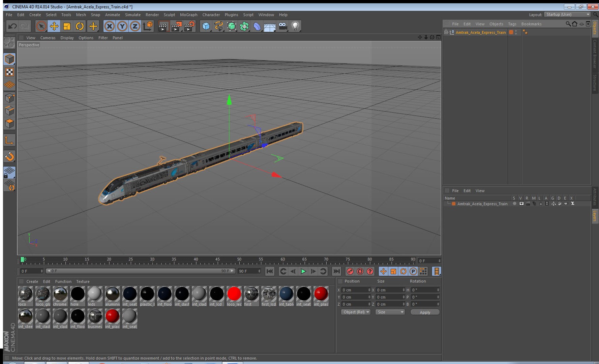This screenshot has height=364, width=599.
Task: Open the material manager Texture menu
Action: [x=83, y=281]
